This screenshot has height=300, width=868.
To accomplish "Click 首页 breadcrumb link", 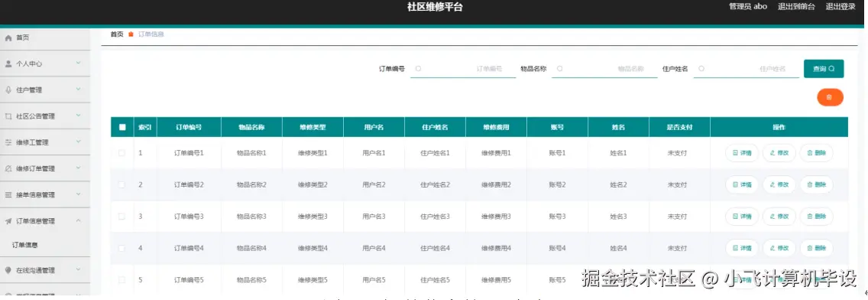I will (117, 34).
